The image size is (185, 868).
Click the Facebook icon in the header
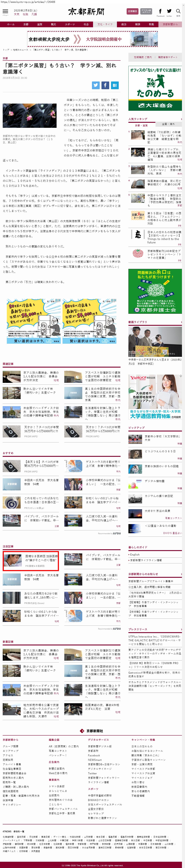point(160,11)
